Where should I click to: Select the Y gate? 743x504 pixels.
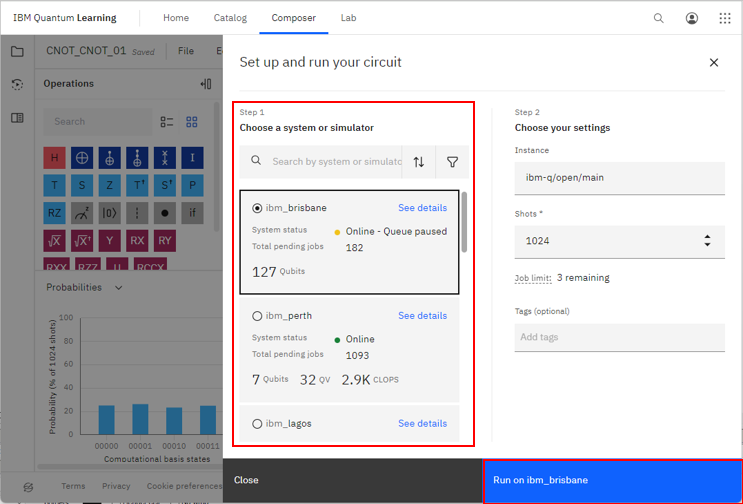click(x=109, y=241)
